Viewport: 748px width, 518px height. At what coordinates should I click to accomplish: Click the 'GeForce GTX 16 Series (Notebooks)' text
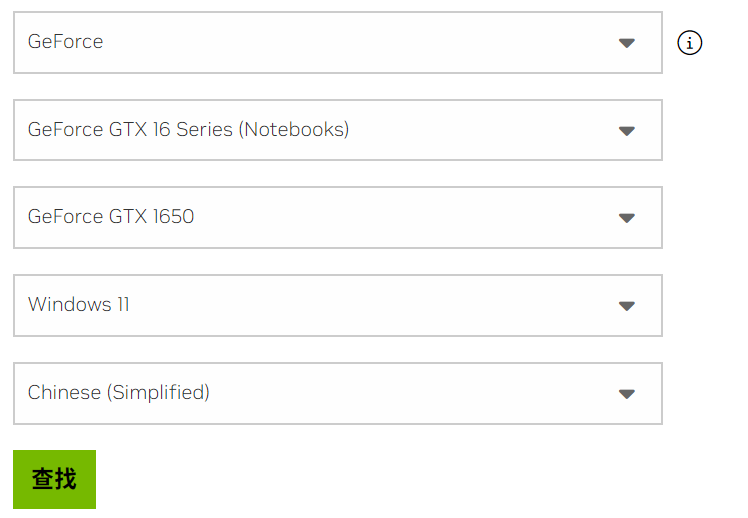pyautogui.click(x=188, y=130)
